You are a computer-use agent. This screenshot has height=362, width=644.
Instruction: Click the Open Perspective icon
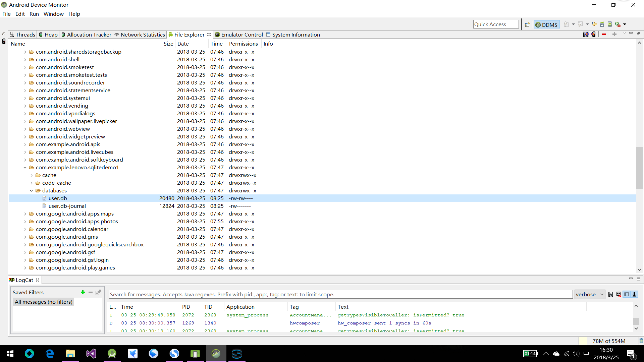click(x=527, y=24)
